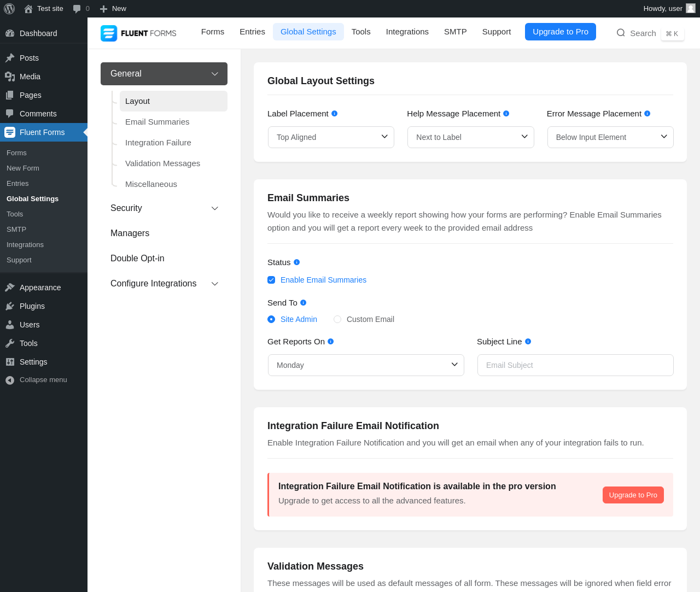Click the Fluent Forms logo
700x592 pixels.
click(138, 33)
